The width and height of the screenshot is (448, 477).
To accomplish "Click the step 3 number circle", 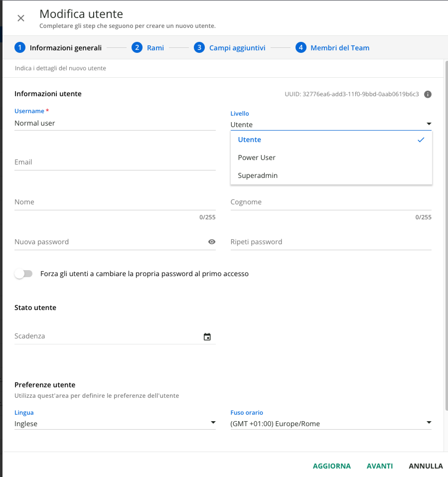I will click(199, 48).
